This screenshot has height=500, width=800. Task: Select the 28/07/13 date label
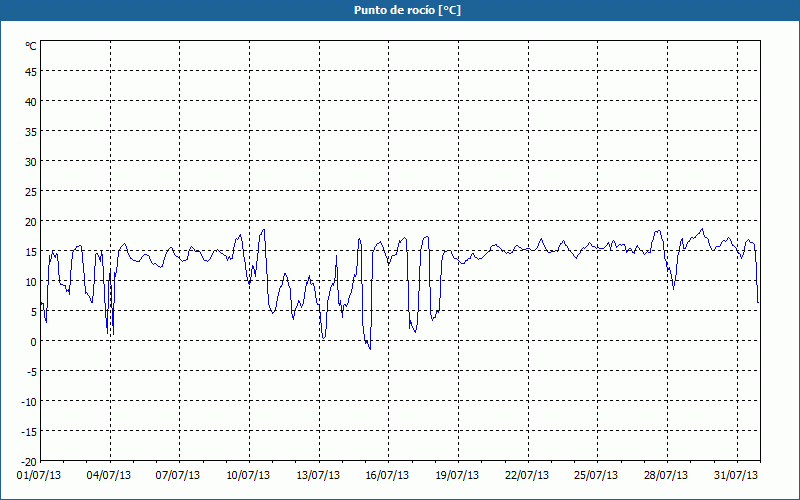666,476
